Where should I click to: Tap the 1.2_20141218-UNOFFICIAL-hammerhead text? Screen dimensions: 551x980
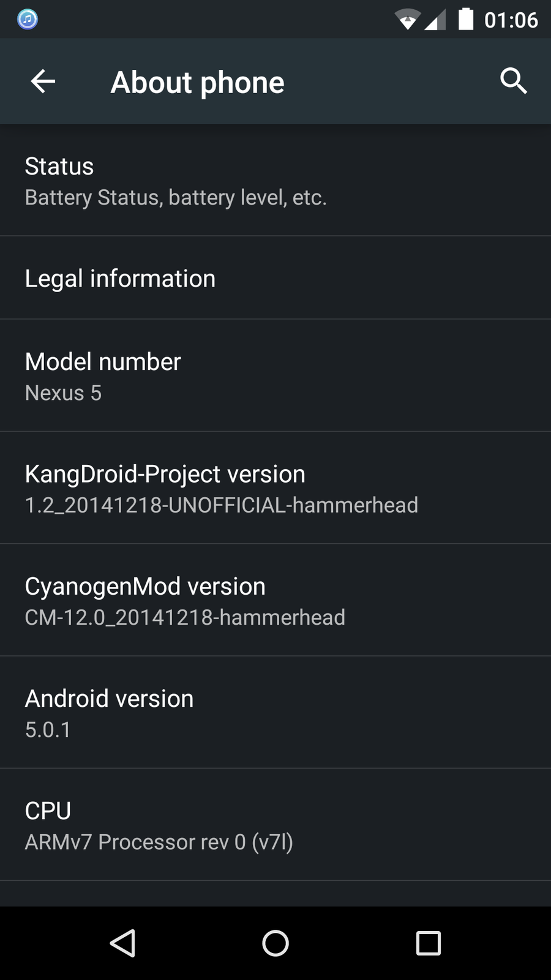(x=221, y=505)
